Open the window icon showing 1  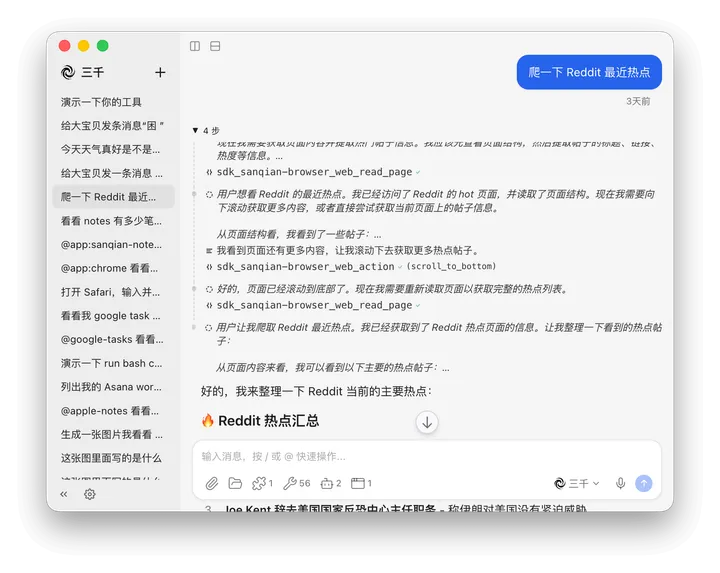click(x=361, y=483)
